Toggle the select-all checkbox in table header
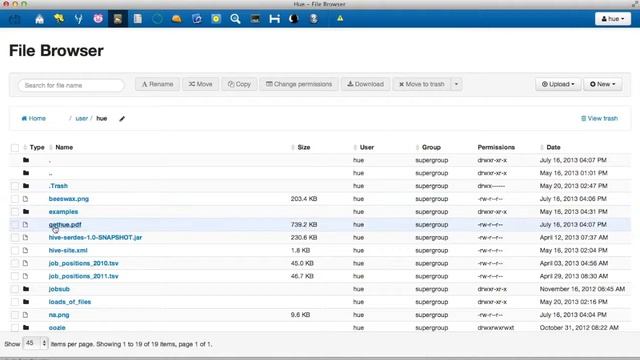The height and width of the screenshot is (360, 640). point(15,148)
